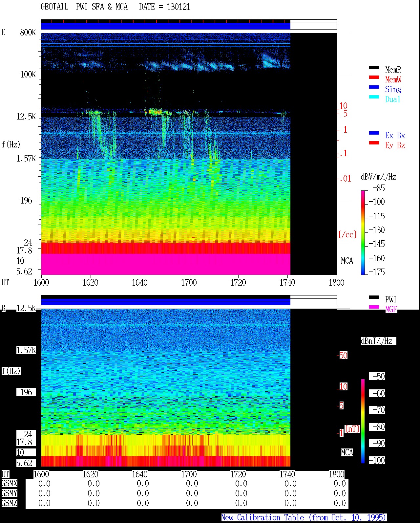Click the 100K frequency axis label
420x523 pixels.
pos(28,74)
